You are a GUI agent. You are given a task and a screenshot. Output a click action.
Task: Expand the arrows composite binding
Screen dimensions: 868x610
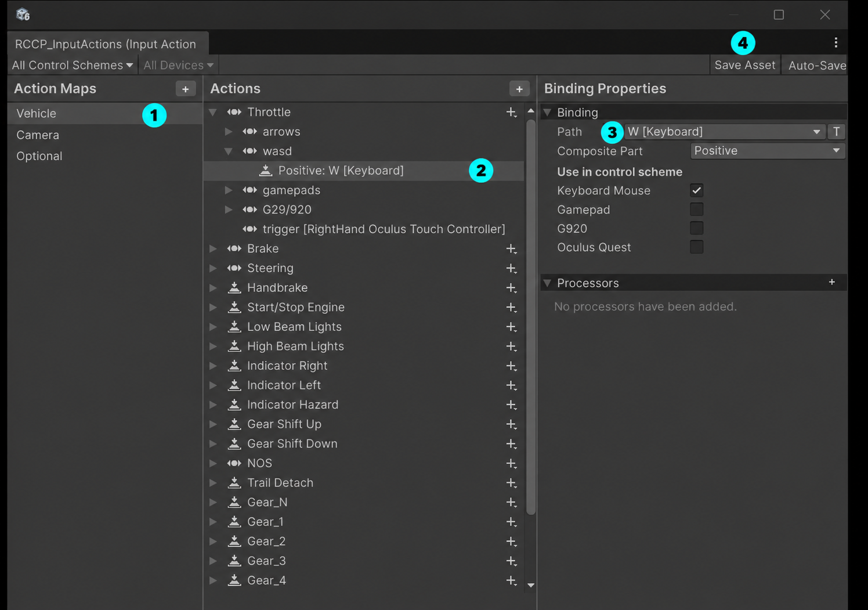click(x=229, y=132)
